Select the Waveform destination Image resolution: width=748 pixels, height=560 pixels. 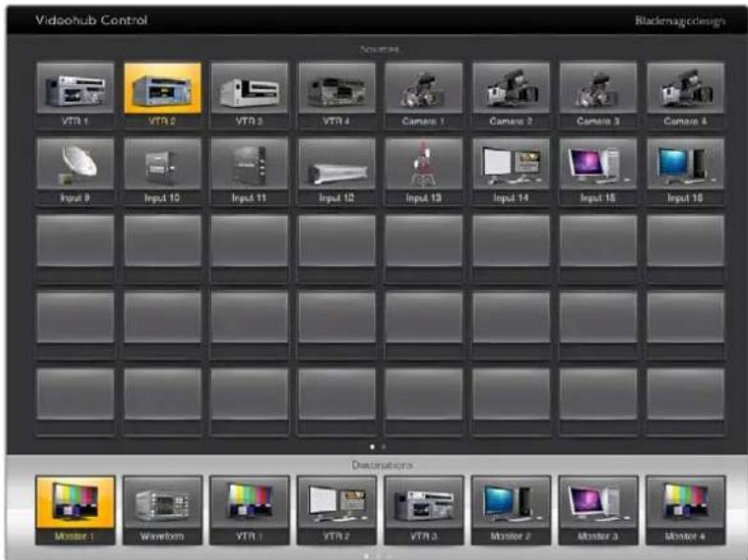pyautogui.click(x=162, y=509)
